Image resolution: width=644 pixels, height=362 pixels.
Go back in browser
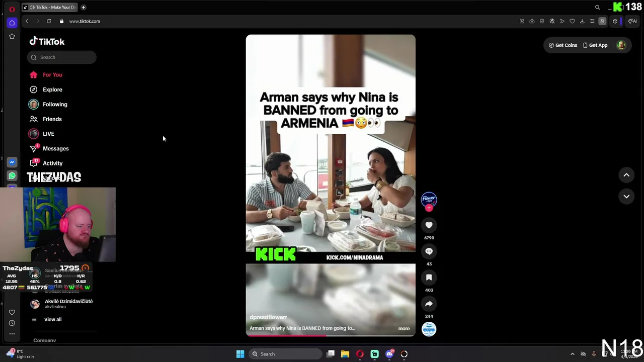click(x=27, y=21)
